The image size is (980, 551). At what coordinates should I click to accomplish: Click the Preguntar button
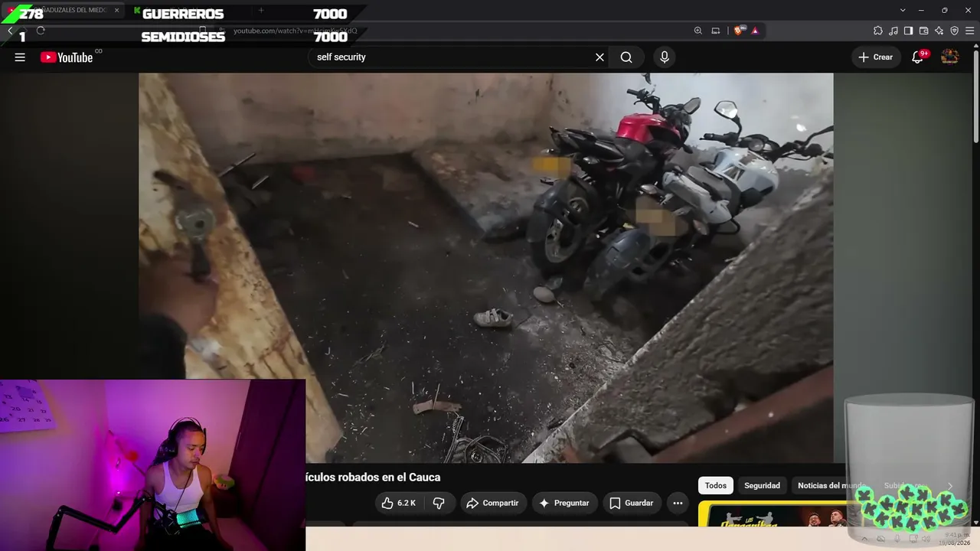tap(564, 503)
